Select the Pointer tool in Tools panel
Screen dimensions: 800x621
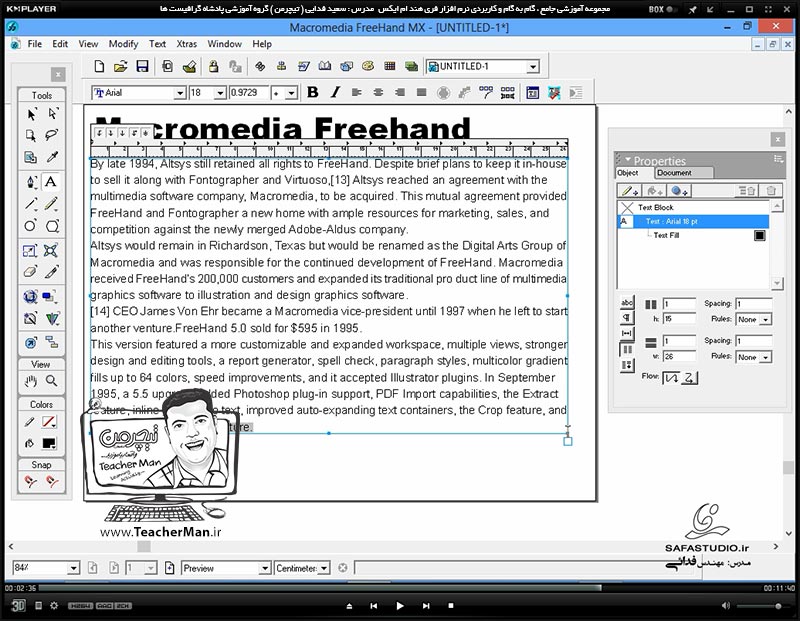click(x=31, y=114)
